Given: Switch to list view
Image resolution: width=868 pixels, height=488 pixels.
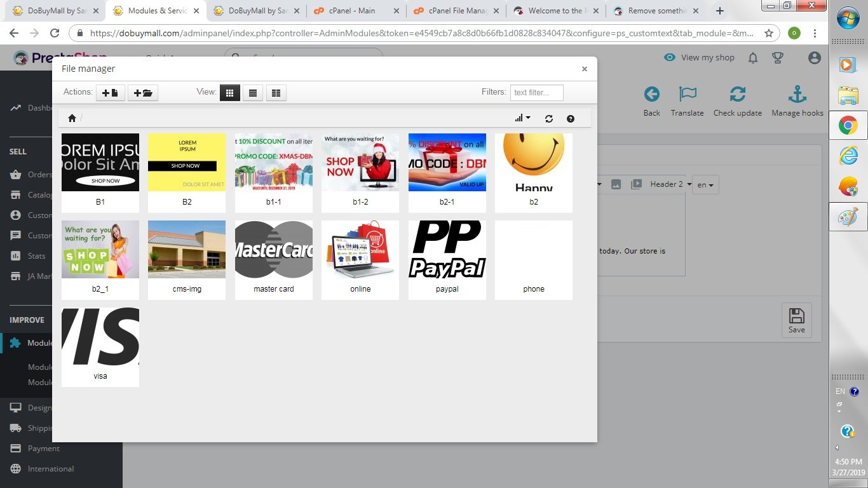Looking at the screenshot, I should click(x=253, y=93).
